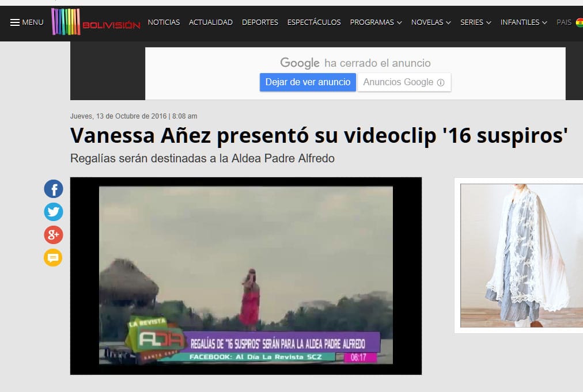Viewport: 583px width, 392px height.
Task: Play the '16 suspiros' video
Action: point(246,276)
